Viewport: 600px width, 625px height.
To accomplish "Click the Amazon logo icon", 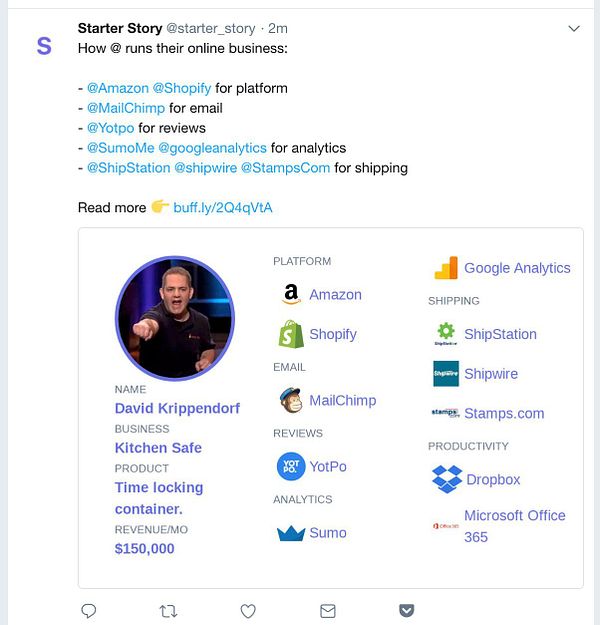I will pyautogui.click(x=291, y=295).
